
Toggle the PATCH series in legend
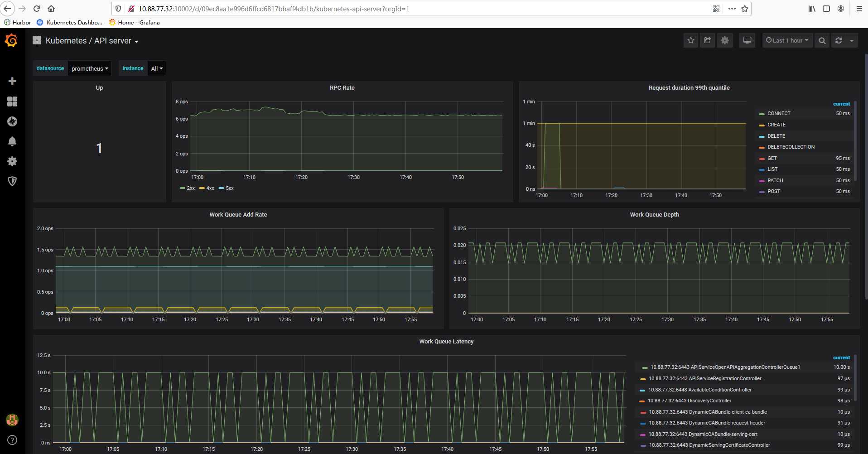point(775,180)
